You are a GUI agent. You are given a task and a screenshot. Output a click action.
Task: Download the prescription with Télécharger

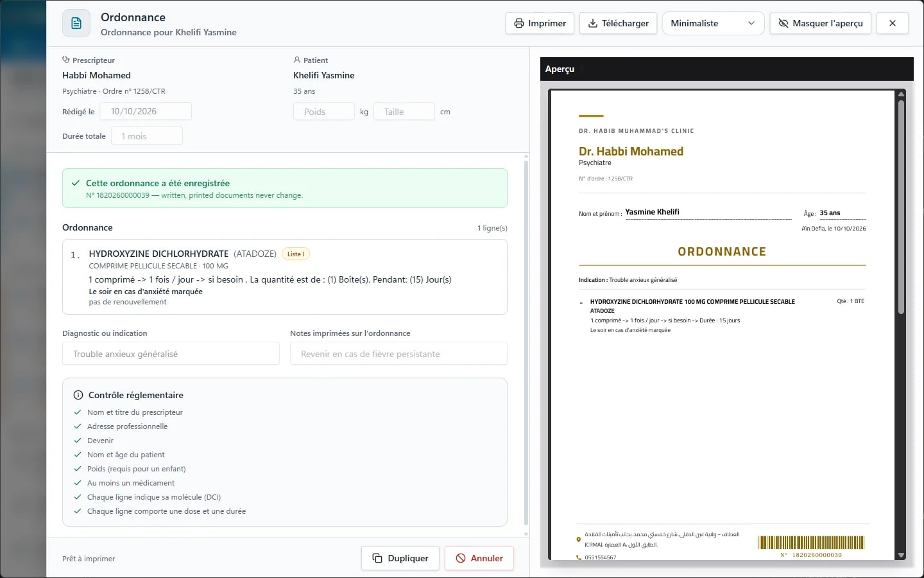(x=619, y=23)
